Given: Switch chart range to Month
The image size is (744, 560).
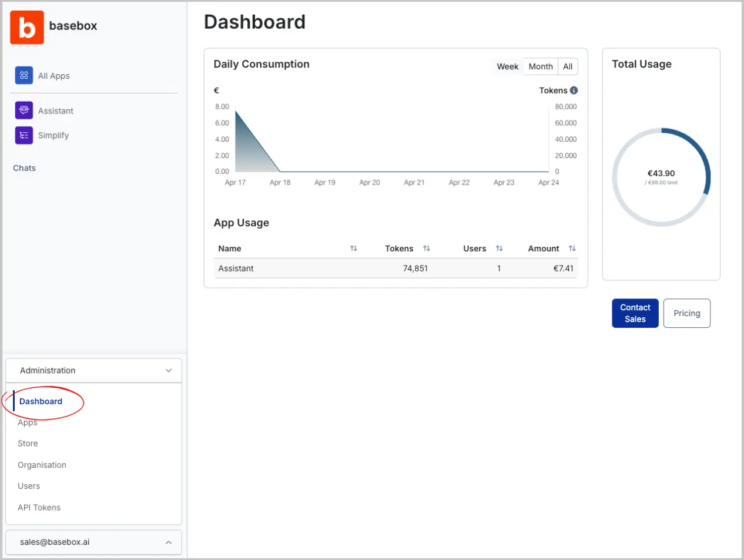Looking at the screenshot, I should click(x=540, y=66).
